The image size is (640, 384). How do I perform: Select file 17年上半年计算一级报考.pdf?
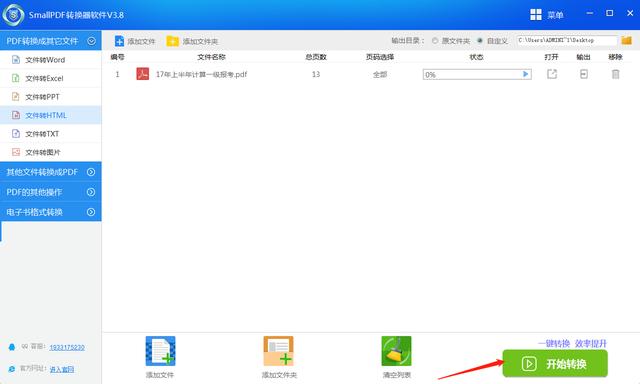pos(201,74)
